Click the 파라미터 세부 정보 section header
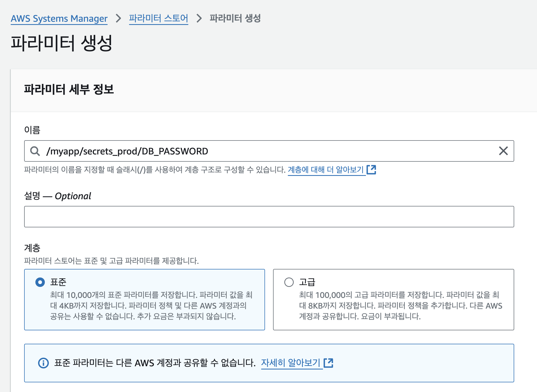 point(69,89)
